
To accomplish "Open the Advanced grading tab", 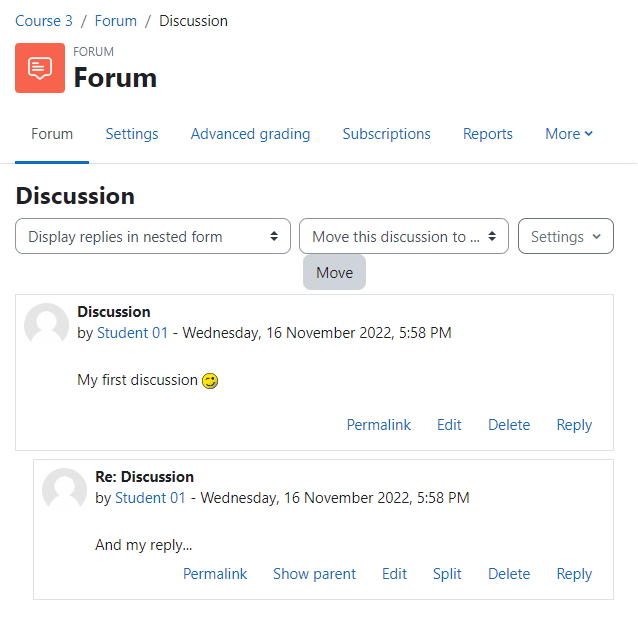I will point(251,134).
